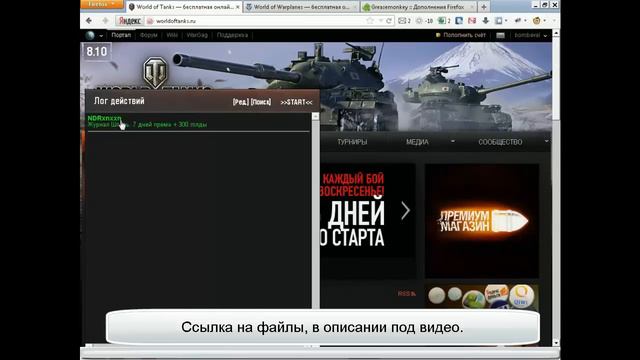Close the World of Tanks tab

238,7
